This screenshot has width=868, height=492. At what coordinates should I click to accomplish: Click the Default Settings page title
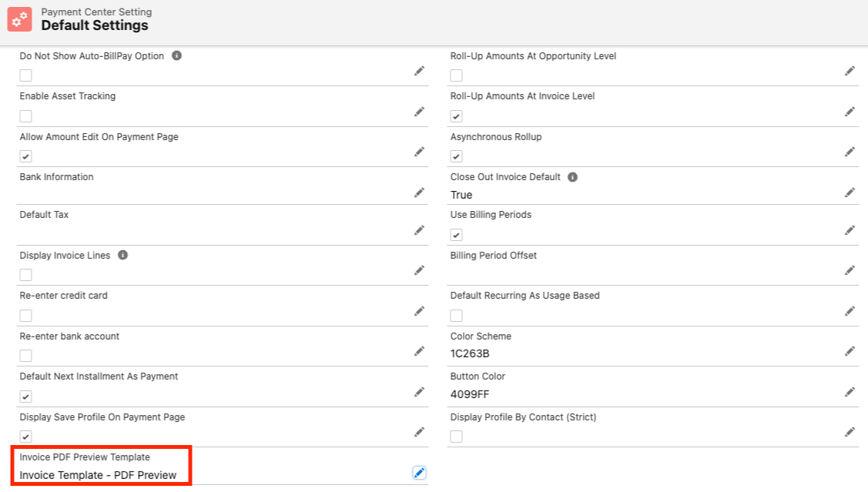click(95, 25)
